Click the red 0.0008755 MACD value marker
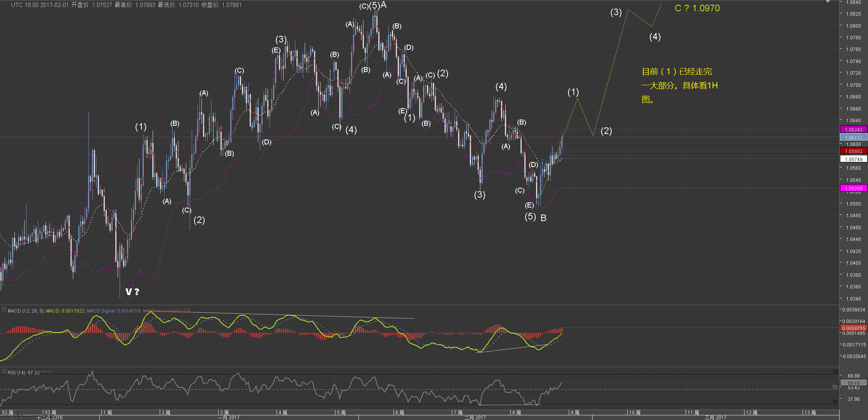868x420 pixels. coord(853,328)
